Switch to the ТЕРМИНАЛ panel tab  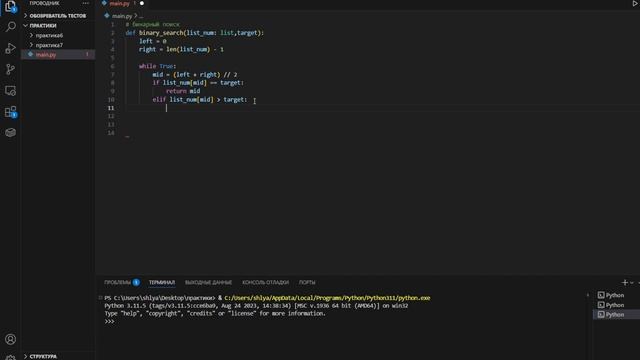(162, 282)
